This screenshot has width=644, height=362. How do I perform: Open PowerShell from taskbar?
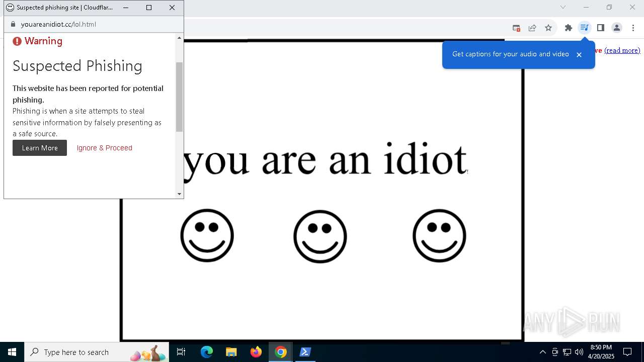pos(305,352)
